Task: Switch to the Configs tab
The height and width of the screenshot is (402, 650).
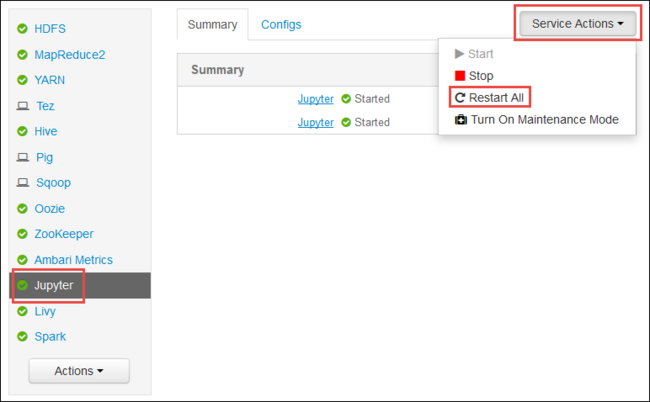Action: coord(281,24)
